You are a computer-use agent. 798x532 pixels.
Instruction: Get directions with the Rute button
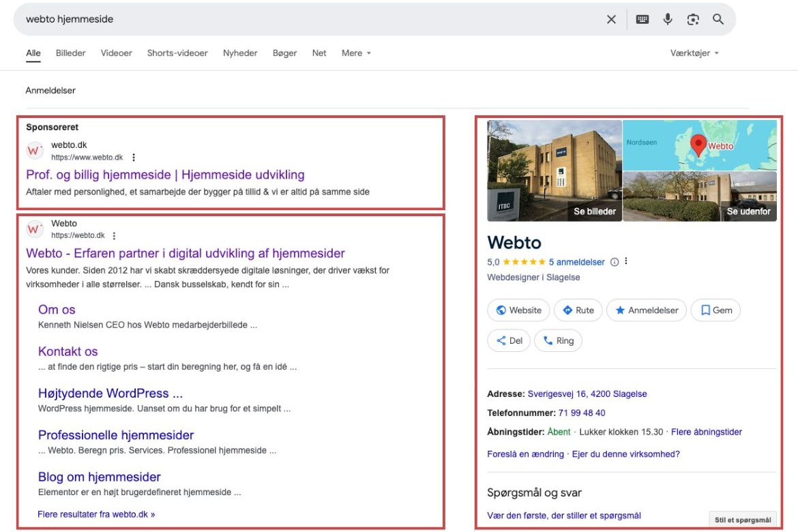578,310
